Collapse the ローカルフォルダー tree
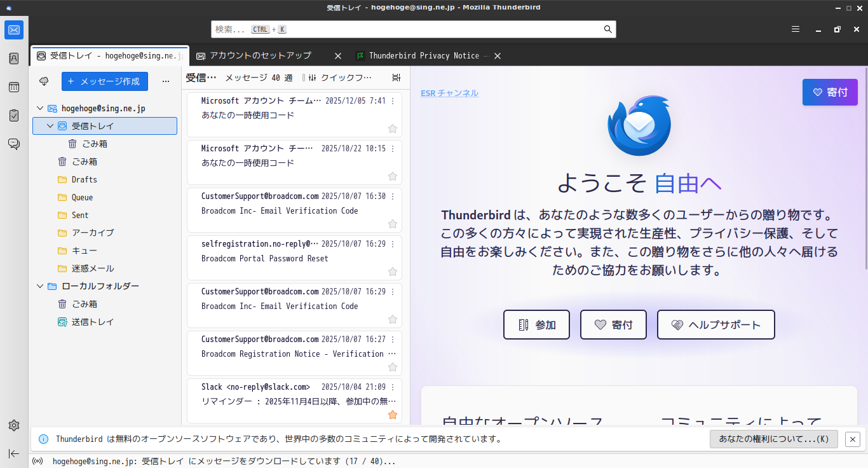 [x=40, y=286]
